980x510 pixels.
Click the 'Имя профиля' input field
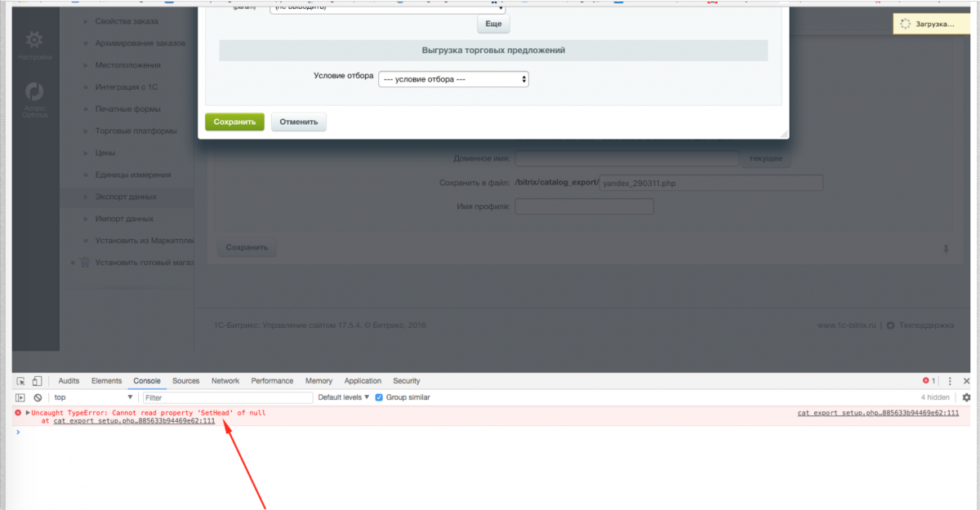[x=584, y=206]
